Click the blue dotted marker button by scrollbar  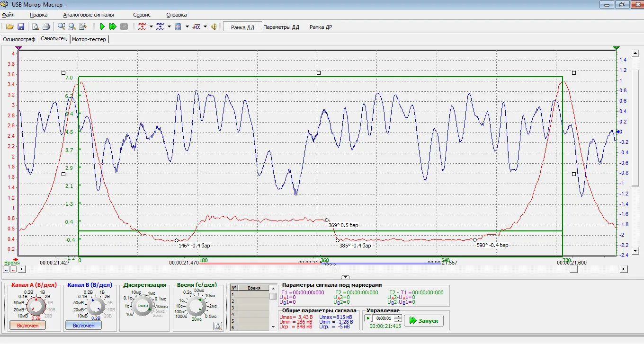(6, 269)
